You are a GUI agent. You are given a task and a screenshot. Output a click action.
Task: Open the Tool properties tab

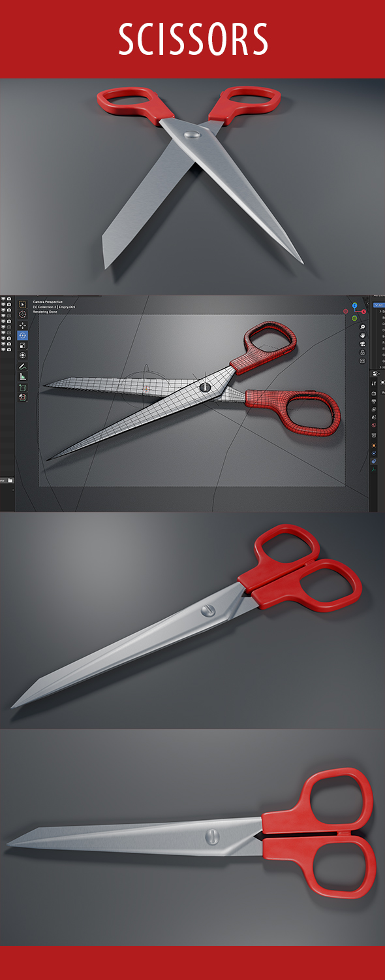(x=374, y=384)
